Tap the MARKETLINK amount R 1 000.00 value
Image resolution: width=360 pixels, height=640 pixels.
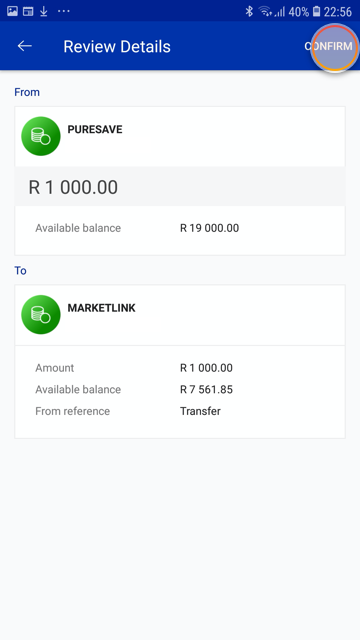(x=206, y=368)
